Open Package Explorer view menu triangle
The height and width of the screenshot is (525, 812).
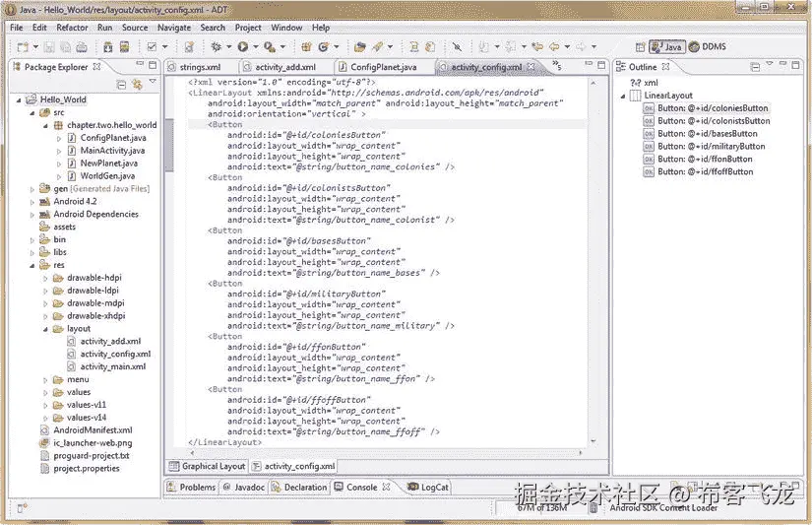point(153,82)
